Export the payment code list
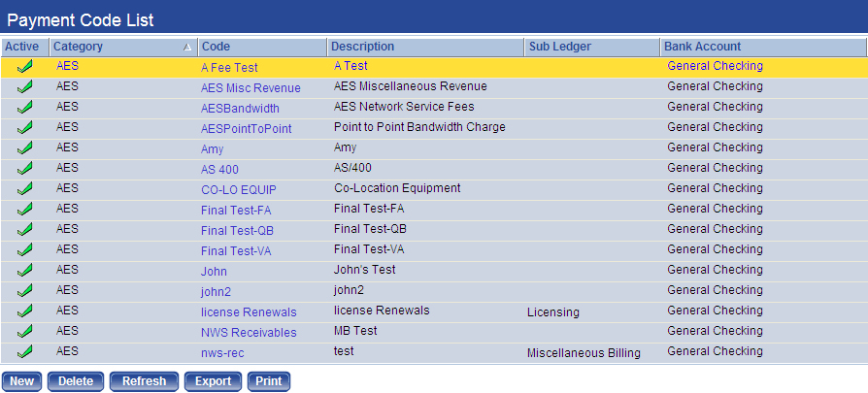The height and width of the screenshot is (393, 868). tap(213, 381)
